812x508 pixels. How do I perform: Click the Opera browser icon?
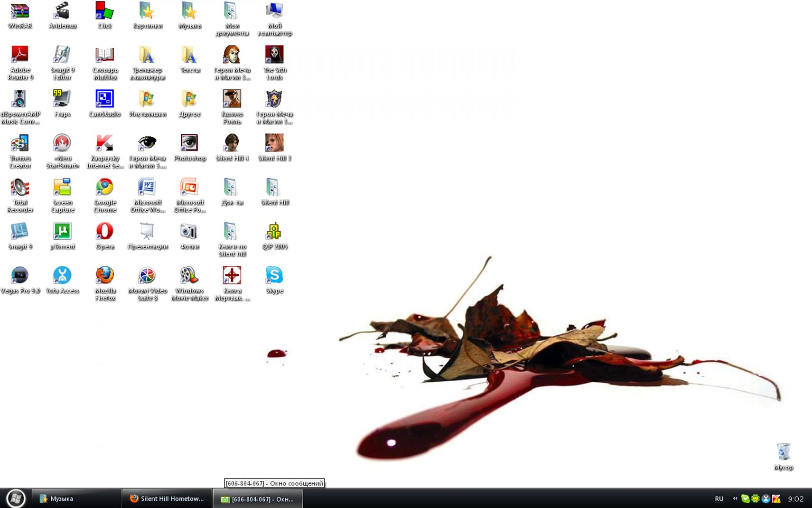click(x=104, y=232)
